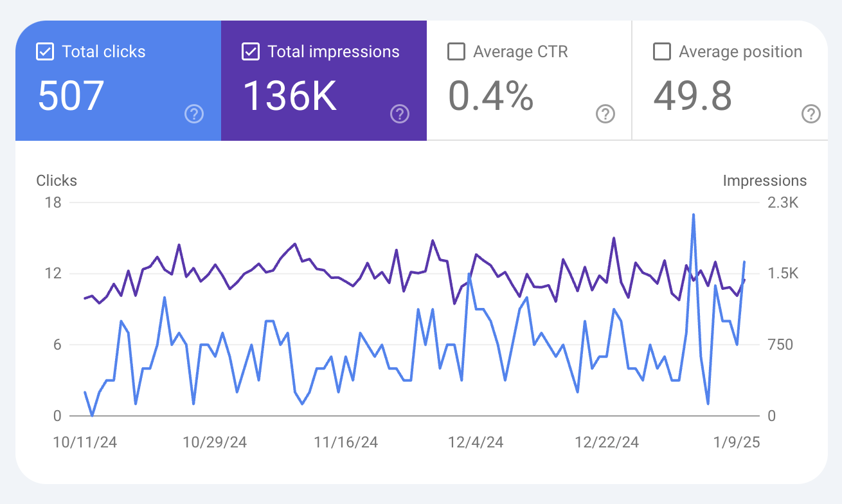This screenshot has height=504, width=842.
Task: Uncheck the Total clicks checkbox
Action: pos(45,51)
